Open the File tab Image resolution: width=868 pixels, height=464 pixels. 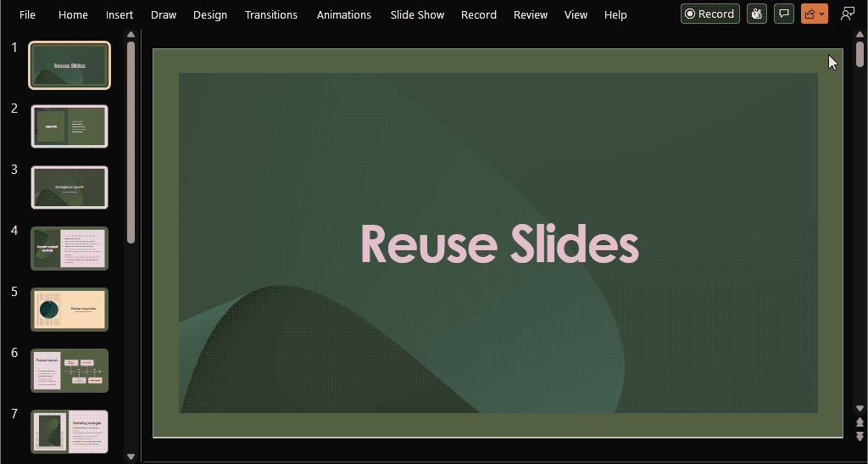[27, 15]
